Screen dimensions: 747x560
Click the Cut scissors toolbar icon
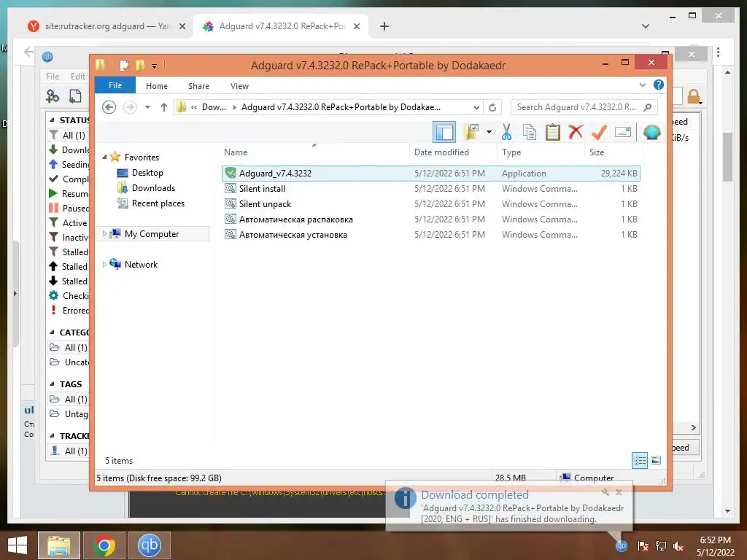coord(506,132)
